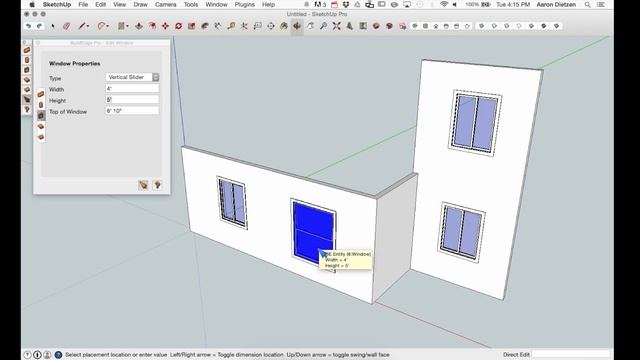The image size is (640, 360).
Task: Click the Undo arrow in toolbar
Action: point(28,26)
